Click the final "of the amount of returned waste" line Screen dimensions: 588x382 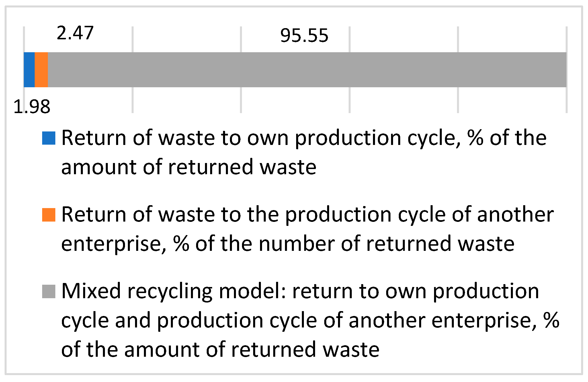click(220, 349)
